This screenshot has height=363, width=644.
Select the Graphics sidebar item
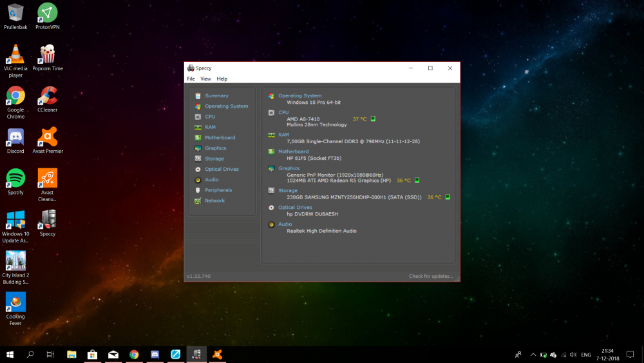(215, 148)
